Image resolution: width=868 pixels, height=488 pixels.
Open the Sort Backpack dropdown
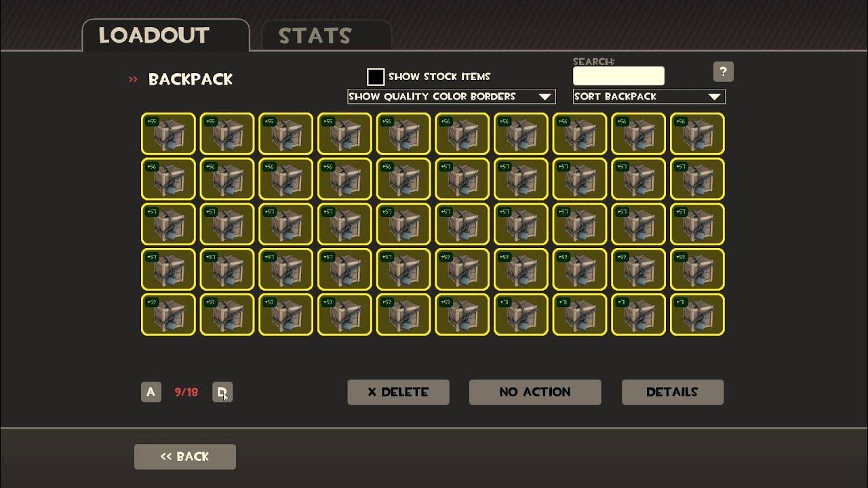pyautogui.click(x=649, y=96)
